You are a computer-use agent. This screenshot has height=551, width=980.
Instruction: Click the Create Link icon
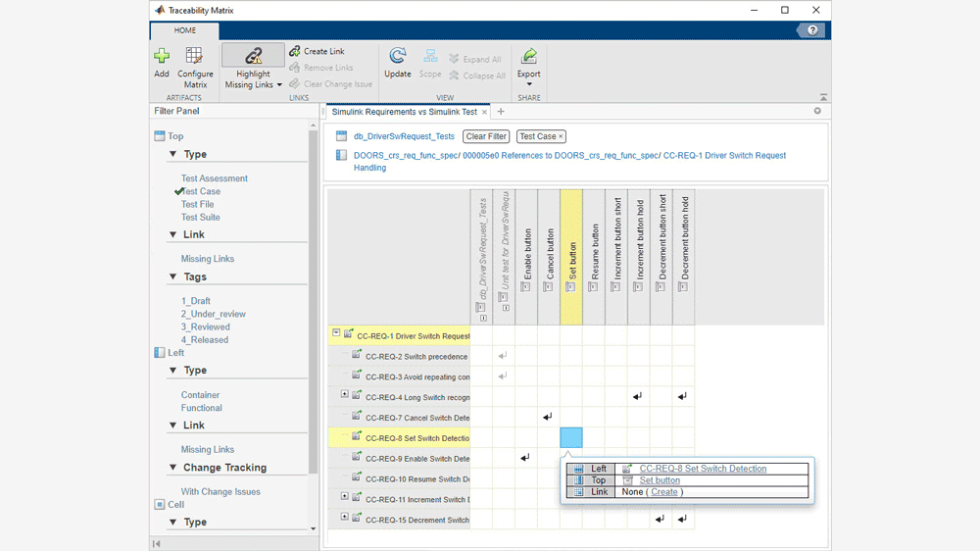click(x=295, y=51)
